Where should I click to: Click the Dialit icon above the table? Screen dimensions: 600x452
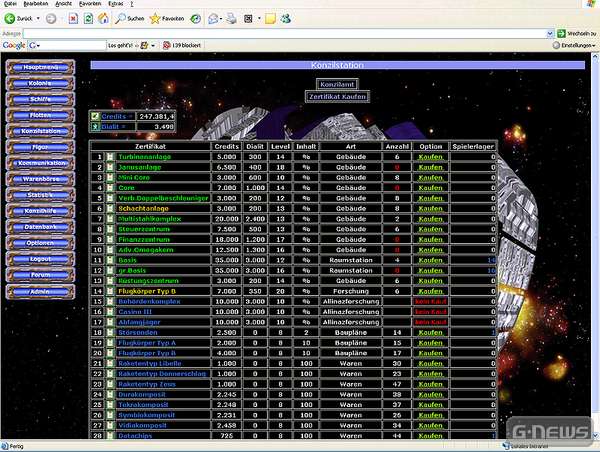pyautogui.click(x=96, y=127)
